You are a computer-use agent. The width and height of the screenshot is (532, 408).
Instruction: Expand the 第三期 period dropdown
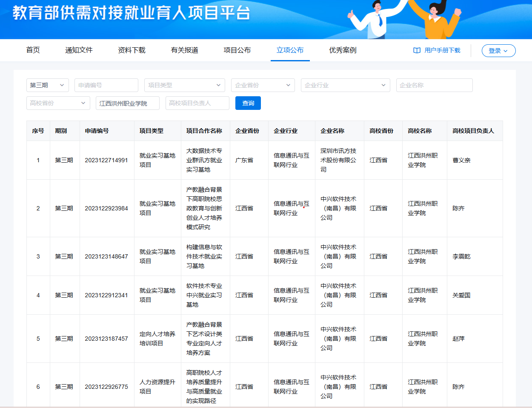click(47, 85)
